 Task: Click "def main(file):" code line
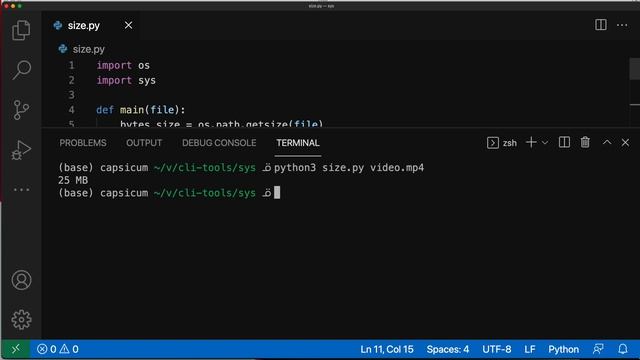(141, 110)
